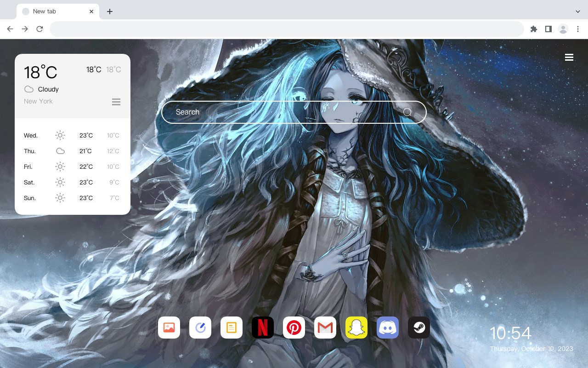Image resolution: width=588 pixels, height=368 pixels.
Task: Expand the tab search chevron
Action: [x=578, y=11]
